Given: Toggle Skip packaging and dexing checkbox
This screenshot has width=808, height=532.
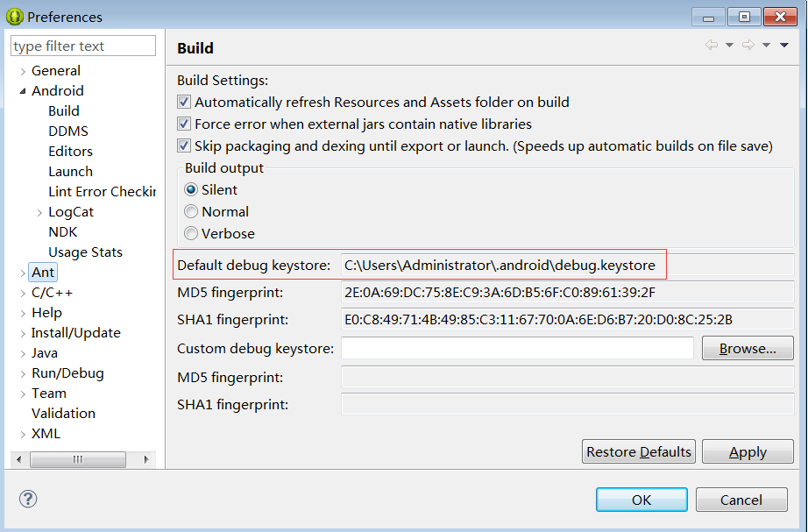Looking at the screenshot, I should point(184,145).
